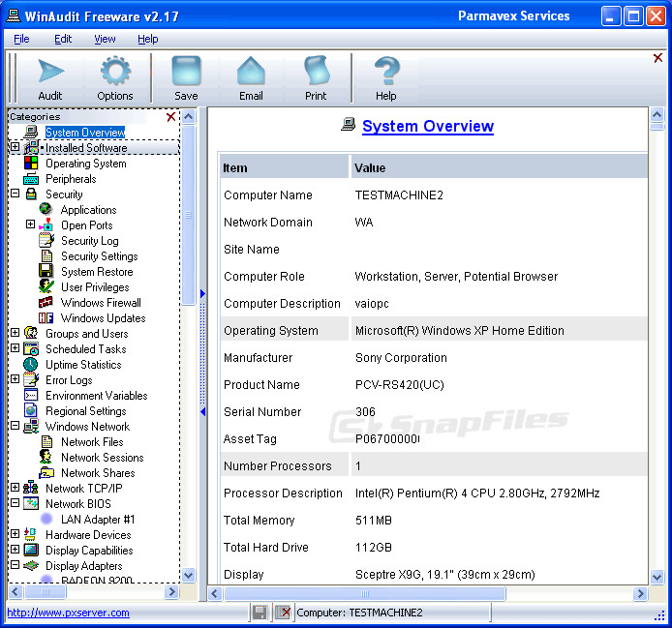
Task: Click the Environment Variables console icon
Action: pyautogui.click(x=31, y=395)
